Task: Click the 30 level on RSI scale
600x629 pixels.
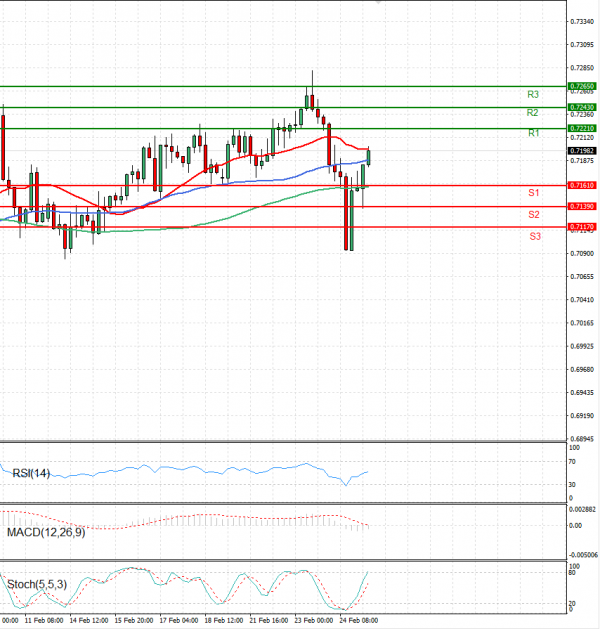Action: pos(572,485)
